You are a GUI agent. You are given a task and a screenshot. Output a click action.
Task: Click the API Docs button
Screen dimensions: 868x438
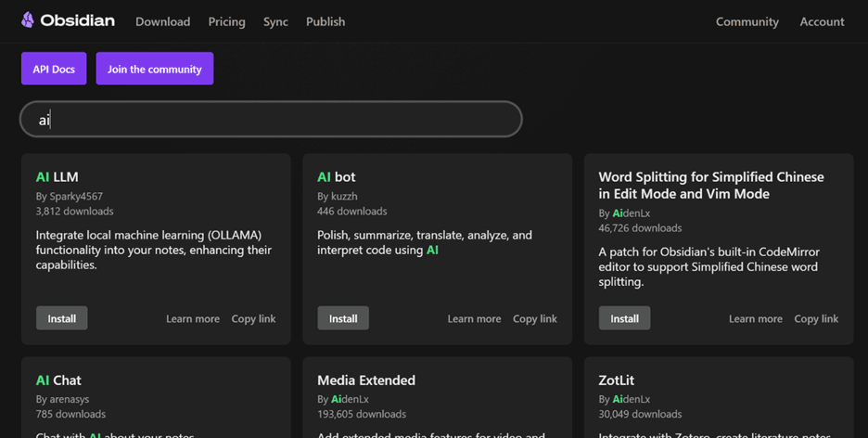[x=54, y=69]
